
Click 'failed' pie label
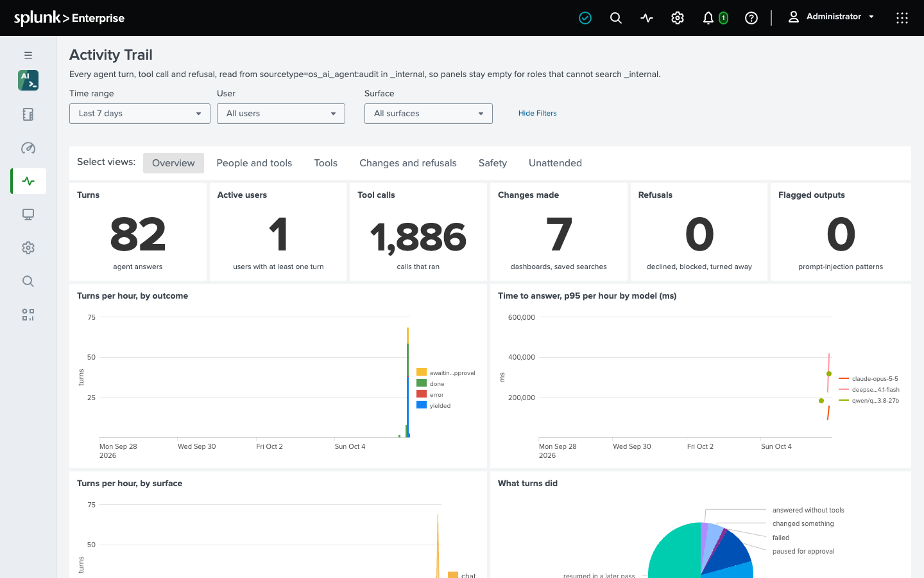[x=781, y=538]
